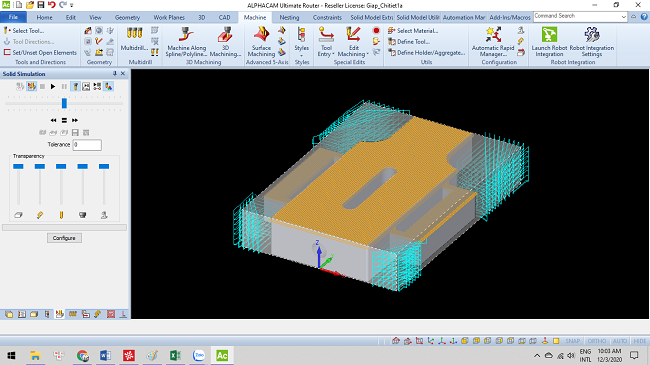The height and width of the screenshot is (365, 650).
Task: Open the Surface Machining tool
Action: [261, 41]
